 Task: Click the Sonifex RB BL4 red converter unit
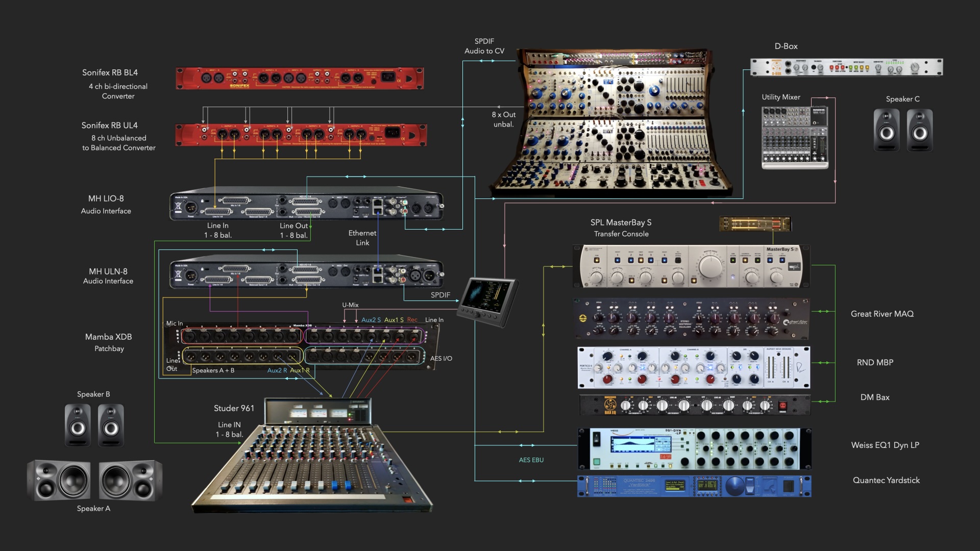coord(300,79)
